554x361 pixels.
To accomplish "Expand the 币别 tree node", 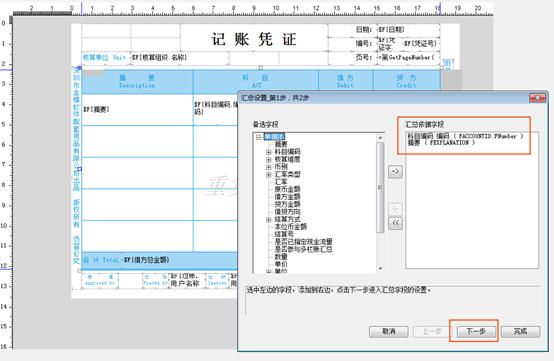I will coord(269,167).
